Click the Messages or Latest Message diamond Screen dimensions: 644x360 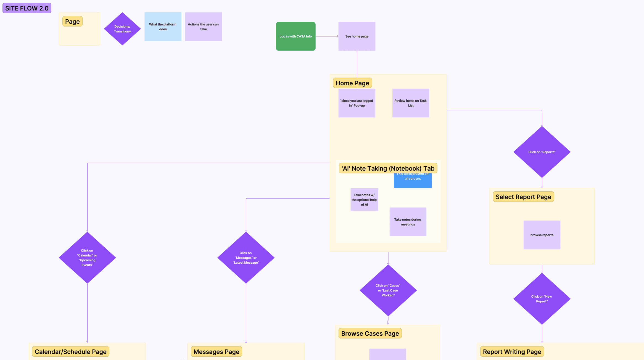[246, 258]
